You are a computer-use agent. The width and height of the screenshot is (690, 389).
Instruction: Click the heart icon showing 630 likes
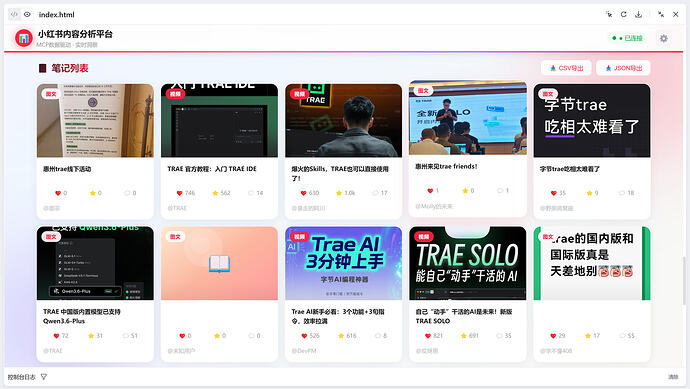point(303,193)
